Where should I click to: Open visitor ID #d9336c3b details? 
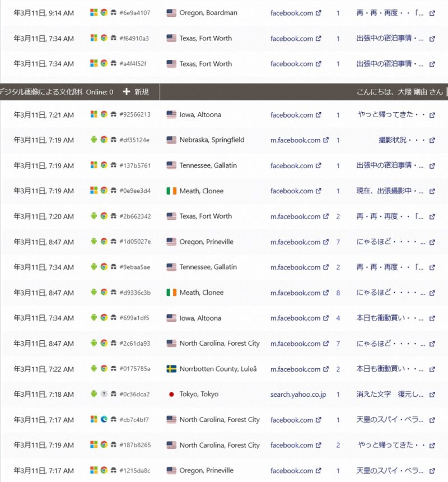click(134, 293)
